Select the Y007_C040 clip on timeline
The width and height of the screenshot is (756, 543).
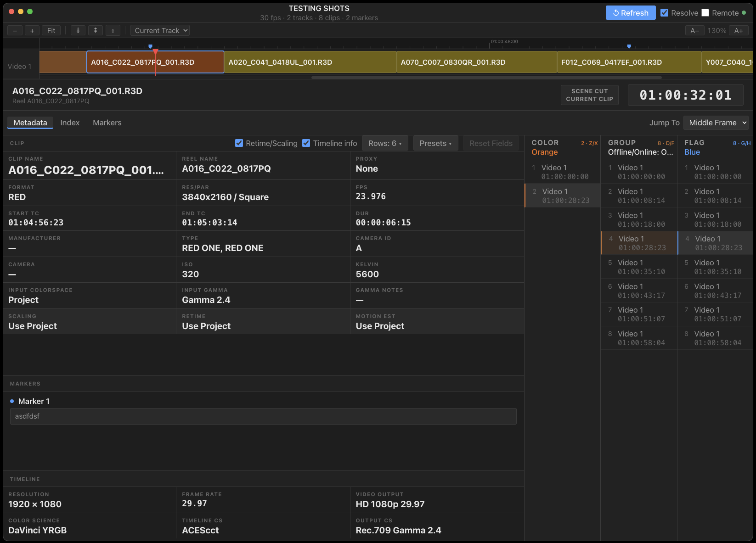click(x=728, y=62)
